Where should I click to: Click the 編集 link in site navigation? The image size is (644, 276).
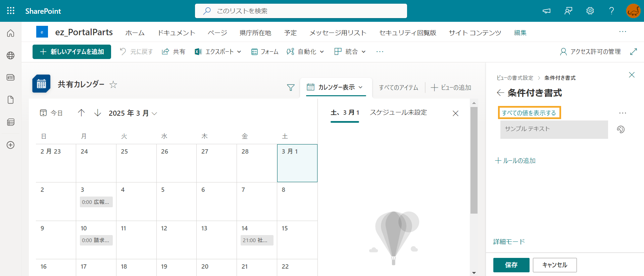(520, 33)
